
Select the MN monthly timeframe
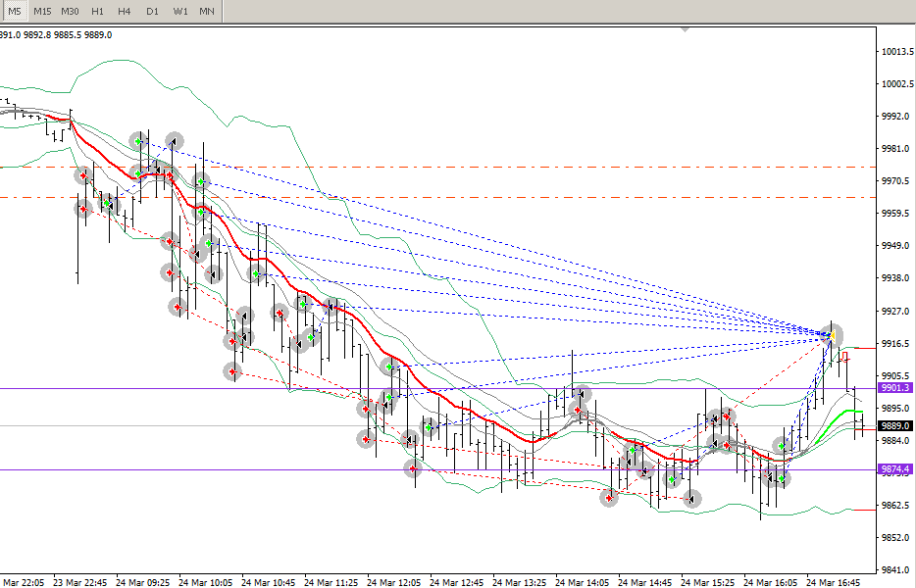pyautogui.click(x=207, y=11)
